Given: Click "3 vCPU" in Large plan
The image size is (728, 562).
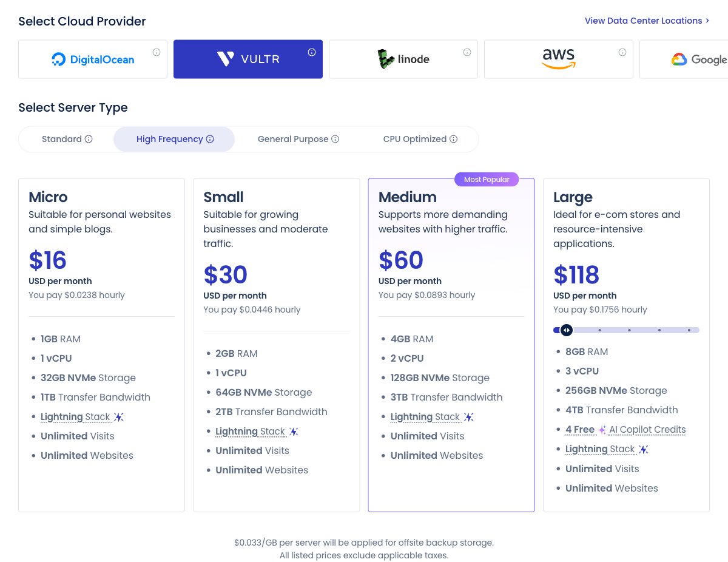Looking at the screenshot, I should [x=582, y=371].
